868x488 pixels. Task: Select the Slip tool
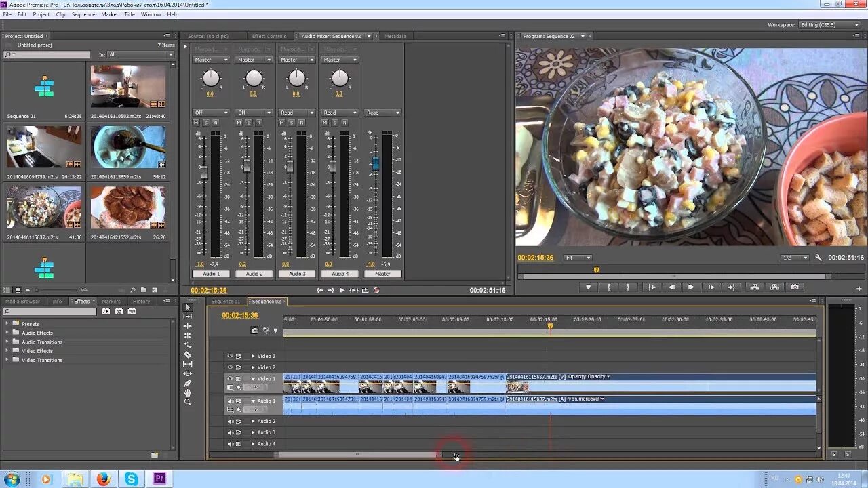[x=188, y=364]
